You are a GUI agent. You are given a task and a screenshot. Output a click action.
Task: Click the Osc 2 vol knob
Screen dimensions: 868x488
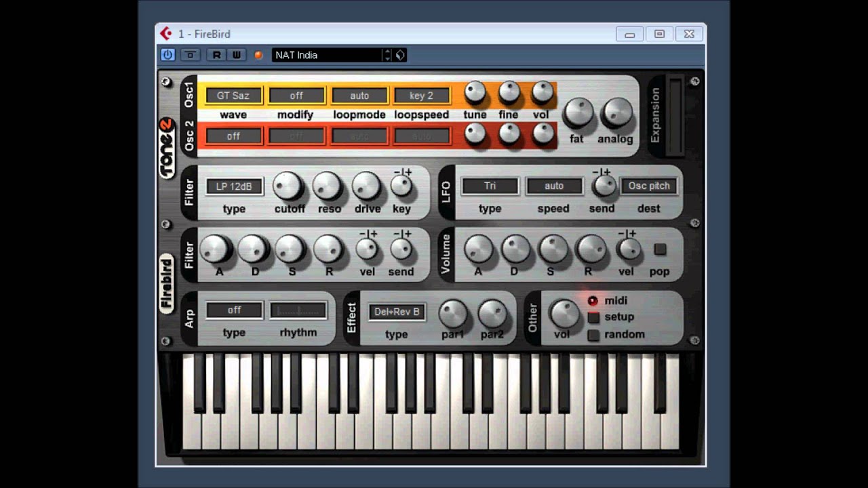542,134
